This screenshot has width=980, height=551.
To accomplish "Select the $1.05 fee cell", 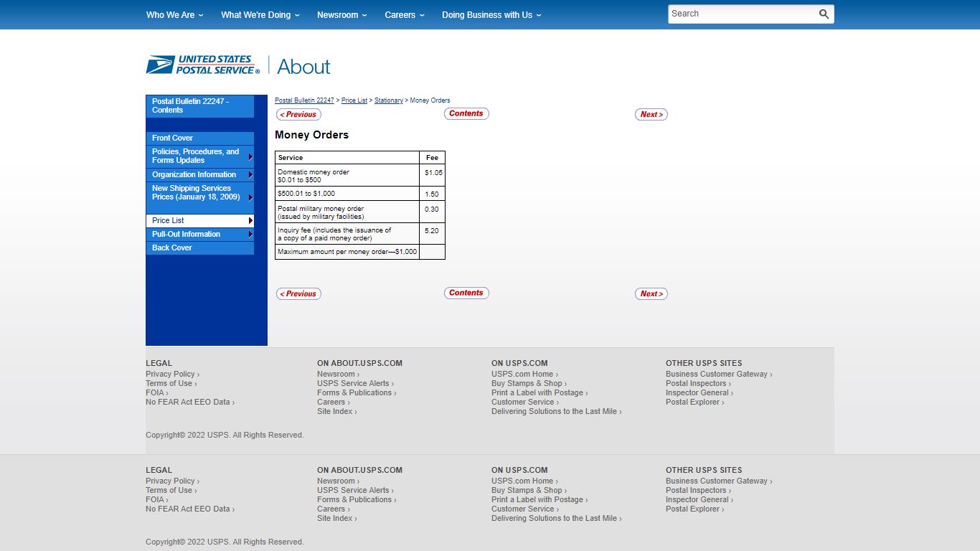I will click(x=433, y=176).
